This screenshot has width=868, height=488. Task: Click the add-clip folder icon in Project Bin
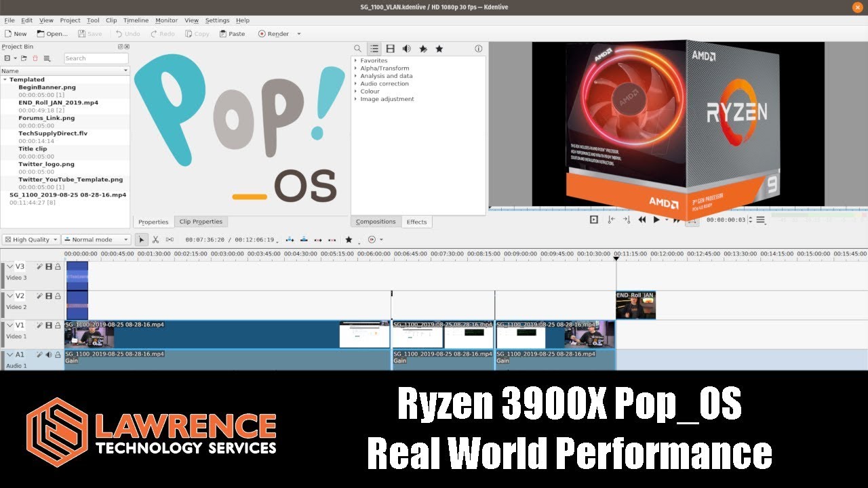coord(24,58)
